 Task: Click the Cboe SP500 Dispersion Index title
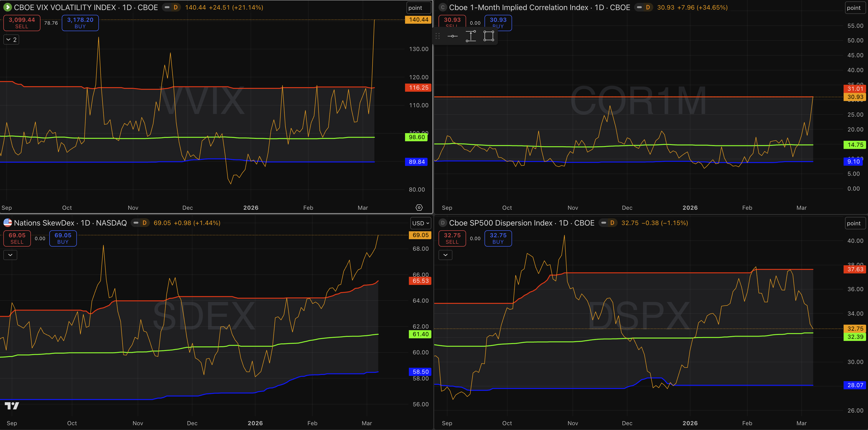pyautogui.click(x=522, y=223)
